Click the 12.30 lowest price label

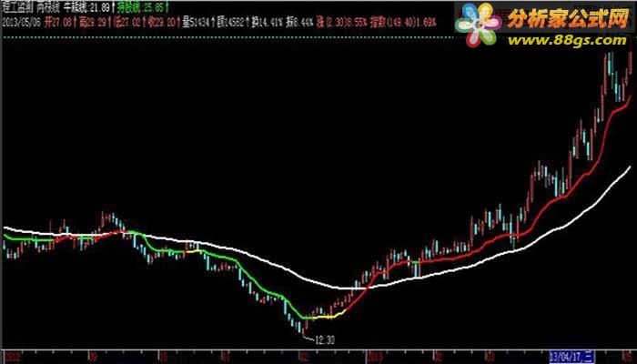(325, 340)
